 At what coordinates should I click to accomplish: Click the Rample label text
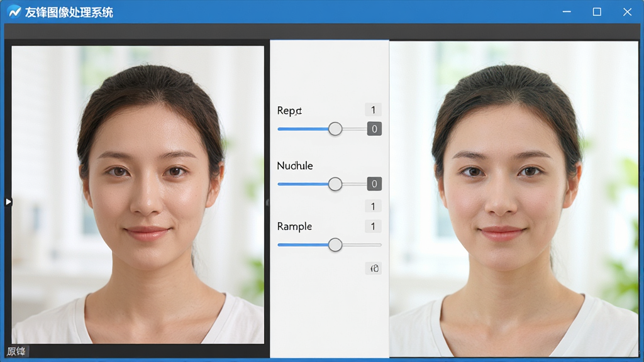coord(294,226)
